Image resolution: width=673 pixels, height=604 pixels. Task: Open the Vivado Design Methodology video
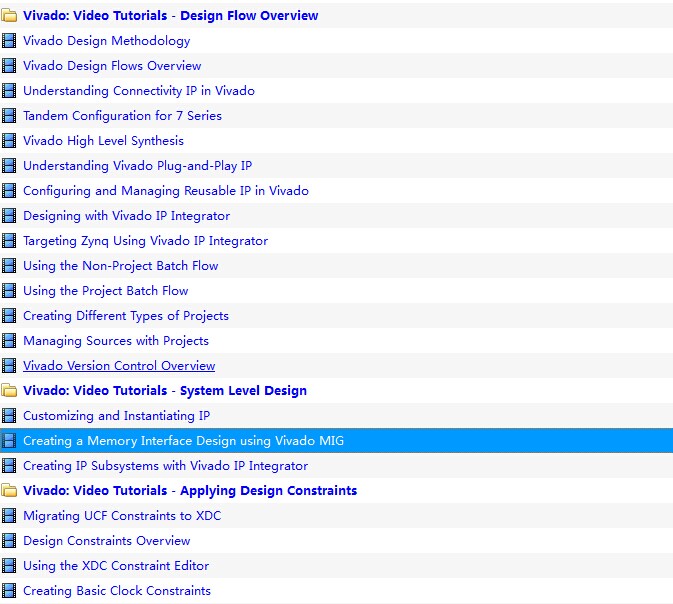click(x=106, y=41)
